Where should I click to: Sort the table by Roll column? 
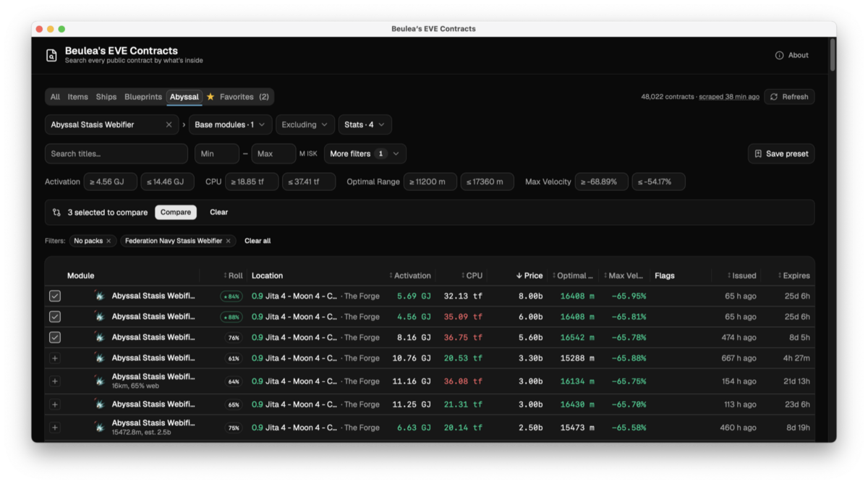233,276
